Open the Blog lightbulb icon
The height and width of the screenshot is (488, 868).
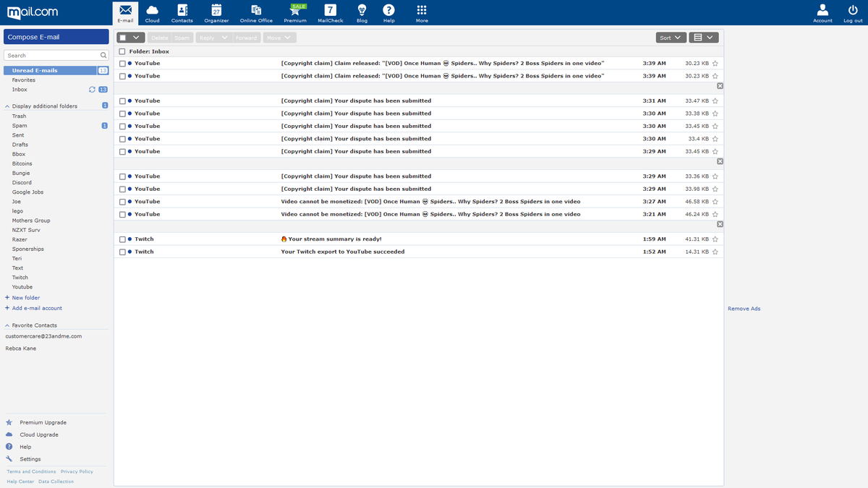pyautogui.click(x=362, y=10)
